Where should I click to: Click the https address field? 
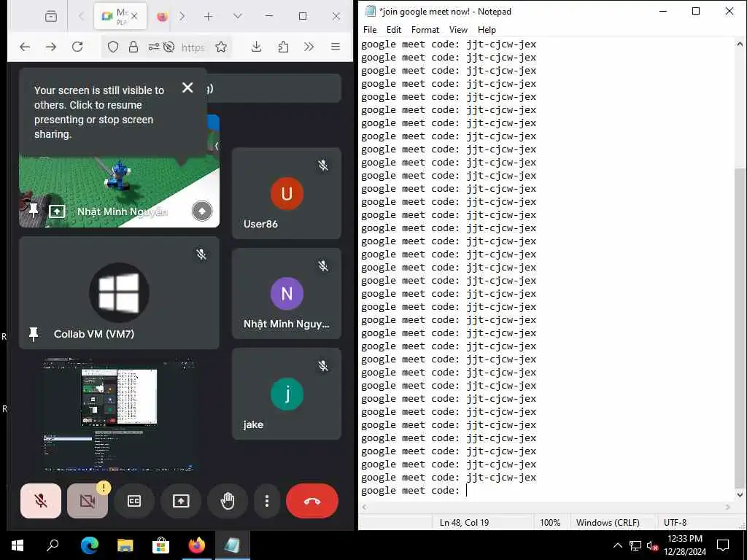tap(193, 47)
